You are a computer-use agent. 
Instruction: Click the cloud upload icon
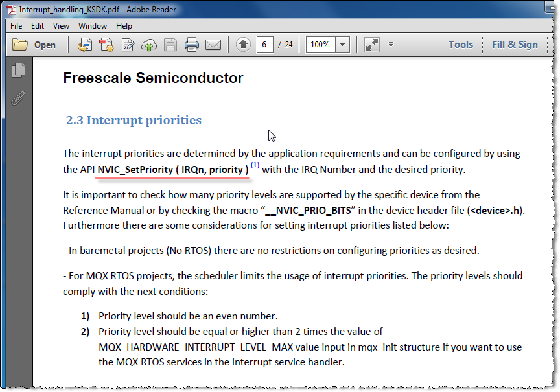149,45
